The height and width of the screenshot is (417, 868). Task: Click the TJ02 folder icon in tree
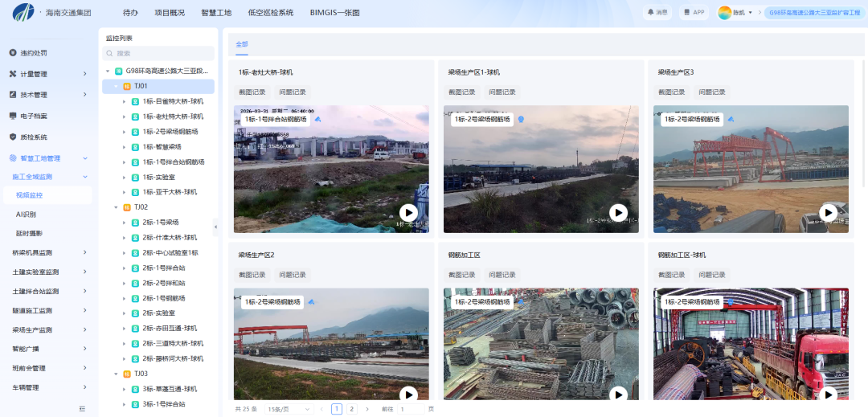(126, 207)
